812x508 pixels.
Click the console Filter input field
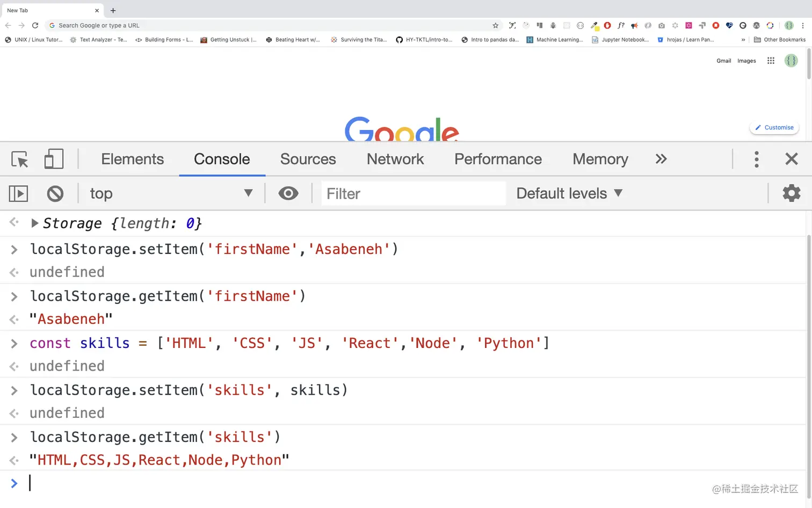click(x=414, y=193)
